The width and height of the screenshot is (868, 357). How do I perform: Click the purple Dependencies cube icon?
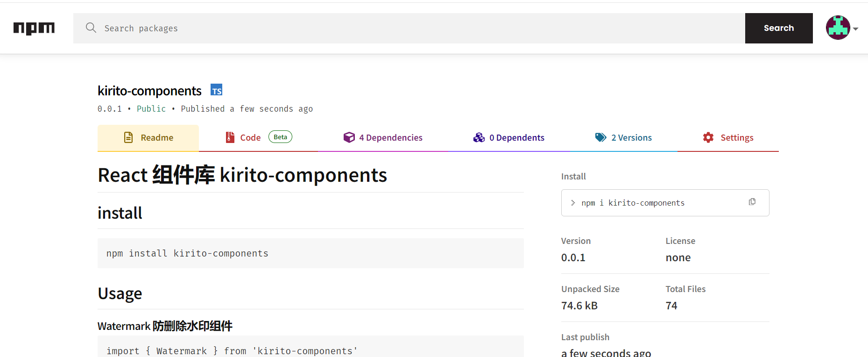point(349,137)
